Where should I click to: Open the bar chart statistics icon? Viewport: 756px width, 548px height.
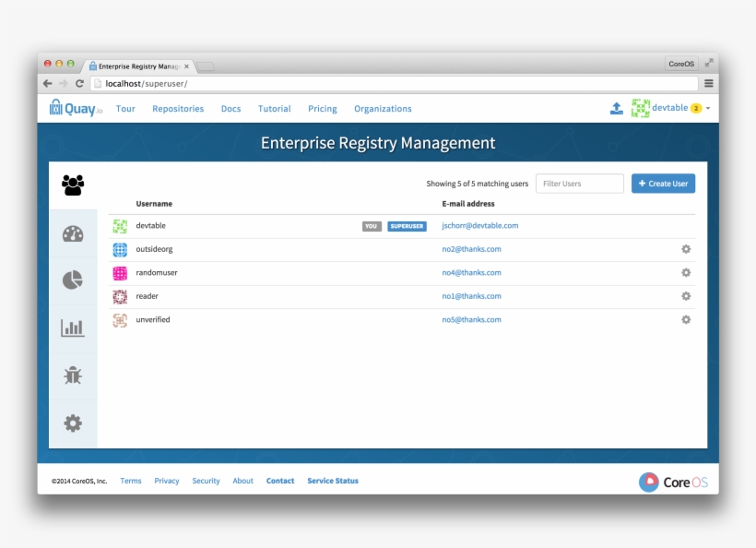pyautogui.click(x=73, y=328)
